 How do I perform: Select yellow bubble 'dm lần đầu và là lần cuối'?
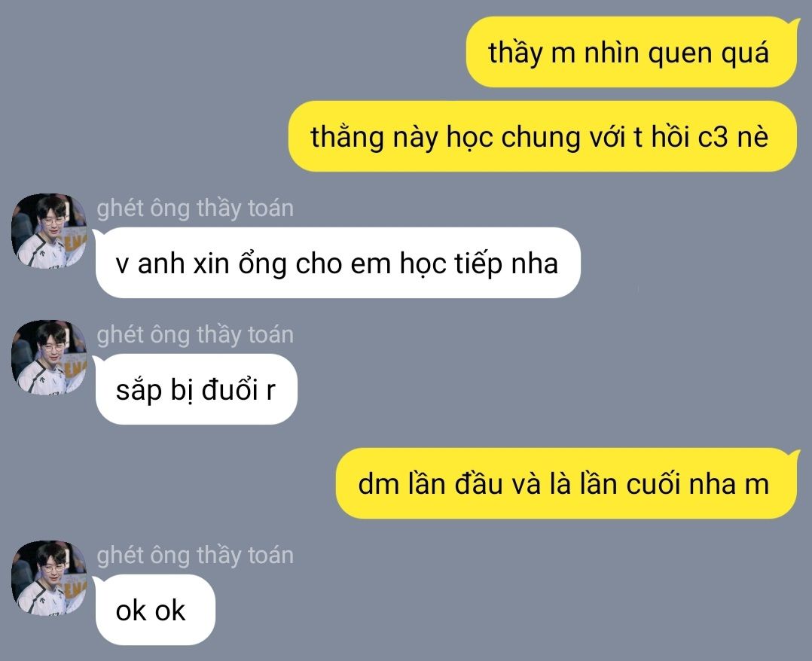[567, 483]
